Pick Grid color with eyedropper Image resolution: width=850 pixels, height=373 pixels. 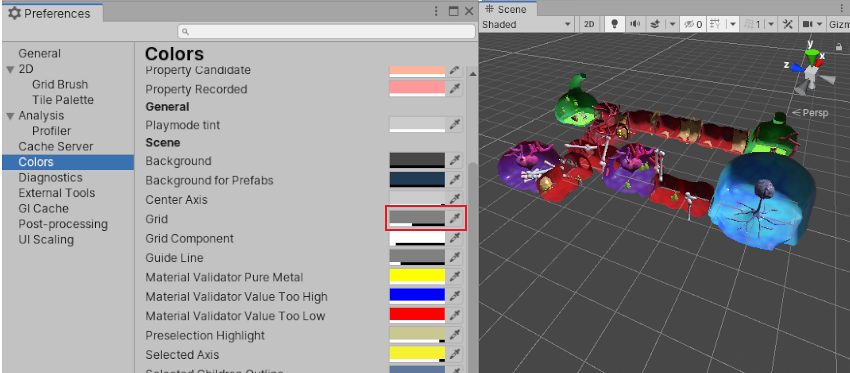(x=455, y=218)
